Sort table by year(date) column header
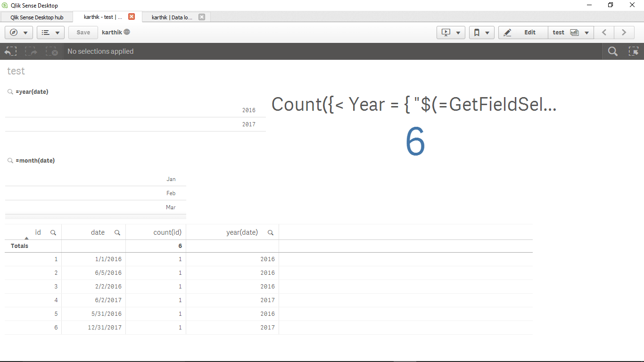This screenshot has width=644, height=362. [242, 232]
